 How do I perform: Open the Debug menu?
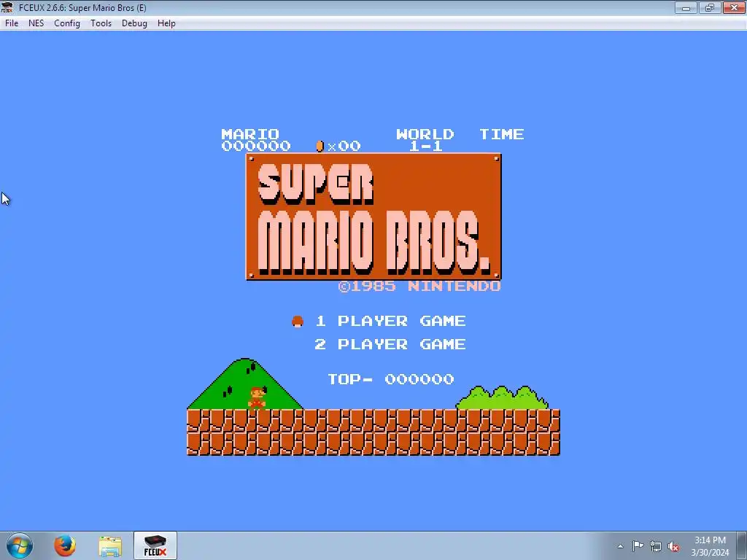click(x=134, y=23)
